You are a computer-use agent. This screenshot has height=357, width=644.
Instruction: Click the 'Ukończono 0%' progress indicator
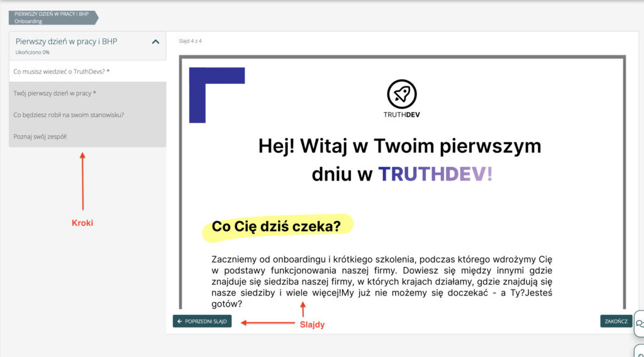click(33, 52)
